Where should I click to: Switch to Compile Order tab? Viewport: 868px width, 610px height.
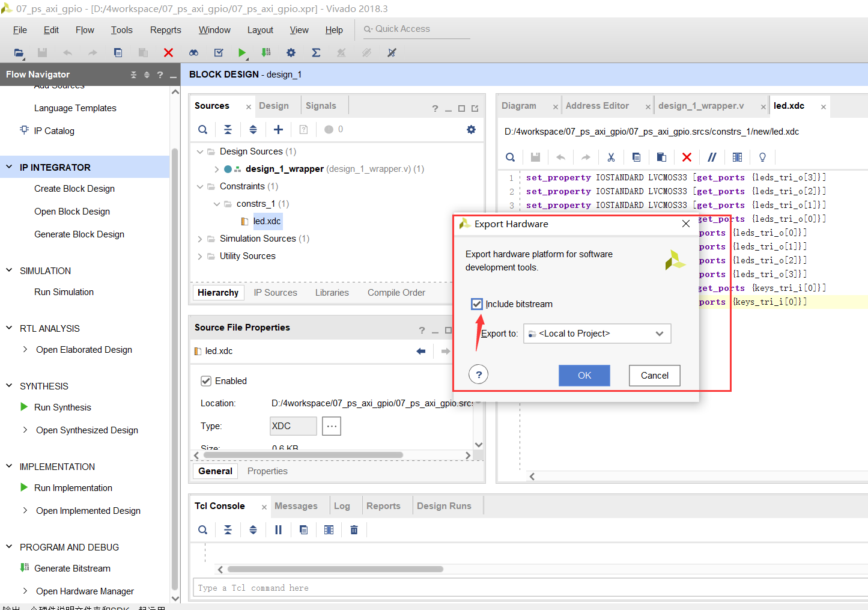396,293
